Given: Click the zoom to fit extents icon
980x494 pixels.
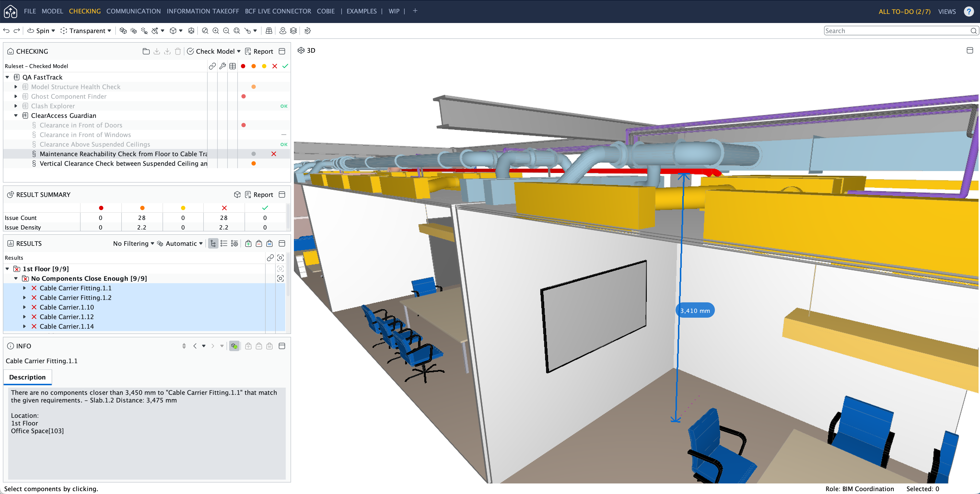Looking at the screenshot, I should point(205,31).
